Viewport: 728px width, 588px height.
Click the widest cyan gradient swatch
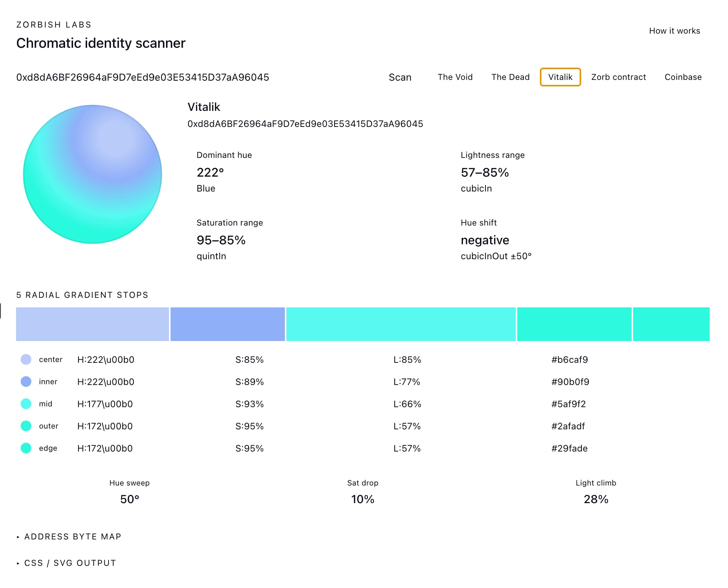tap(401, 324)
